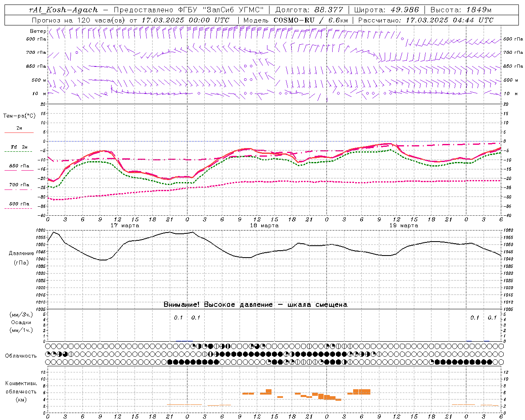Click the (мм/1ч.) precipitation unit label

(21, 330)
